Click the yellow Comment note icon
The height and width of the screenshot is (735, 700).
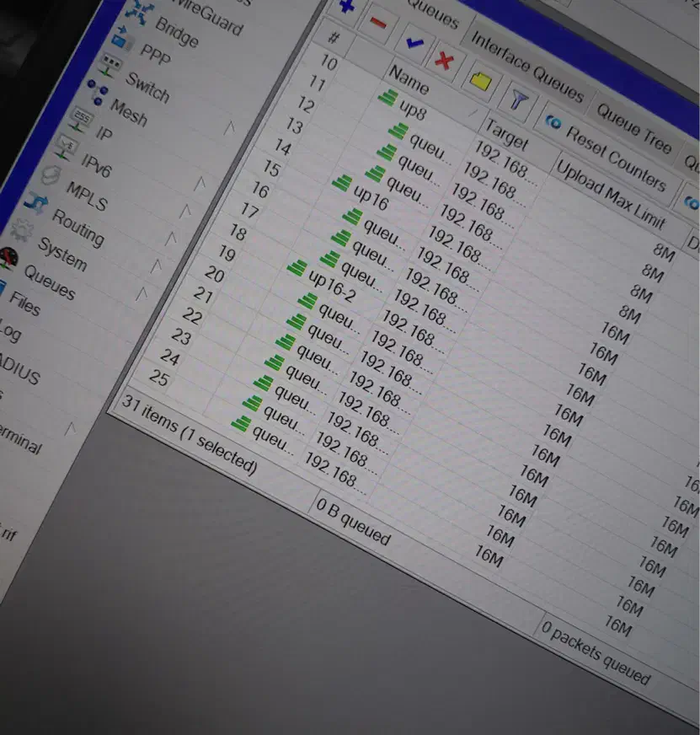[x=480, y=81]
